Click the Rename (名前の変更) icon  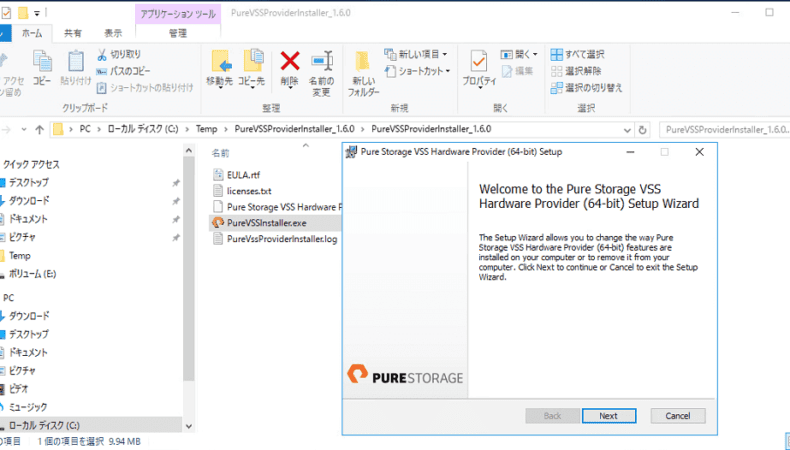pyautogui.click(x=321, y=73)
